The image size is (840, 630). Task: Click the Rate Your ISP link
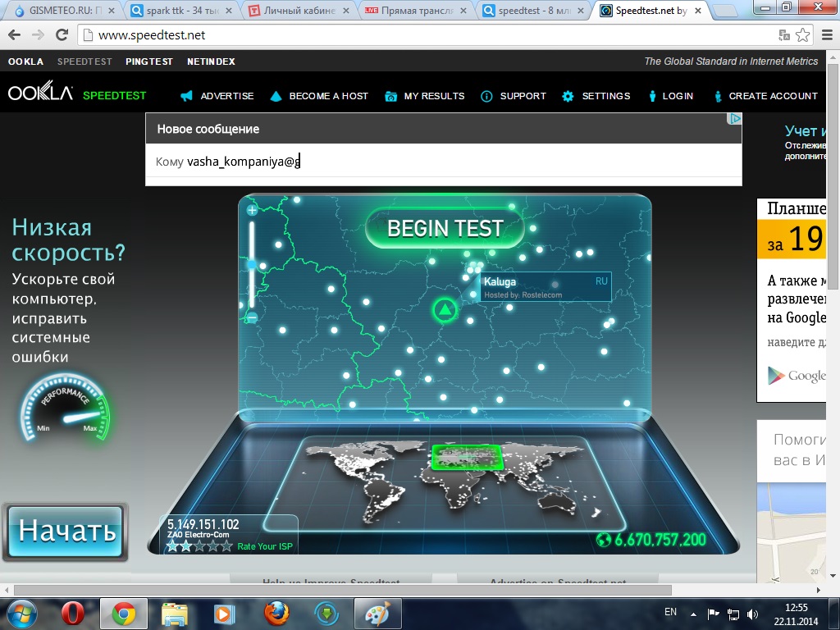click(265, 546)
